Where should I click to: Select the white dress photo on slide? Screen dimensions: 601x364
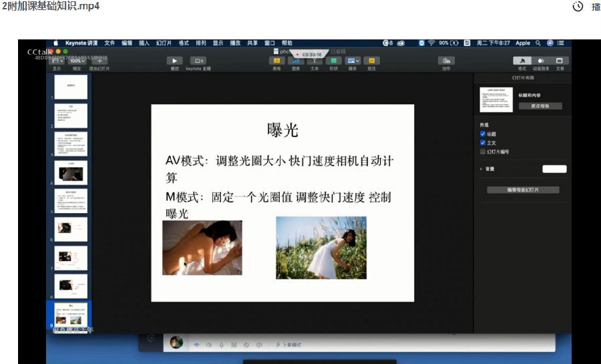[321, 248]
